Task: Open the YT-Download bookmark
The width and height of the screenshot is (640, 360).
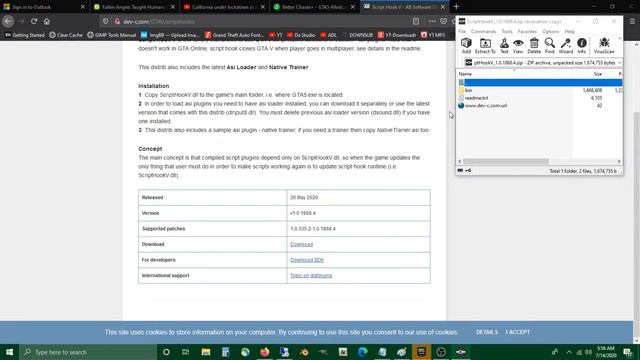Action: (x=397, y=35)
